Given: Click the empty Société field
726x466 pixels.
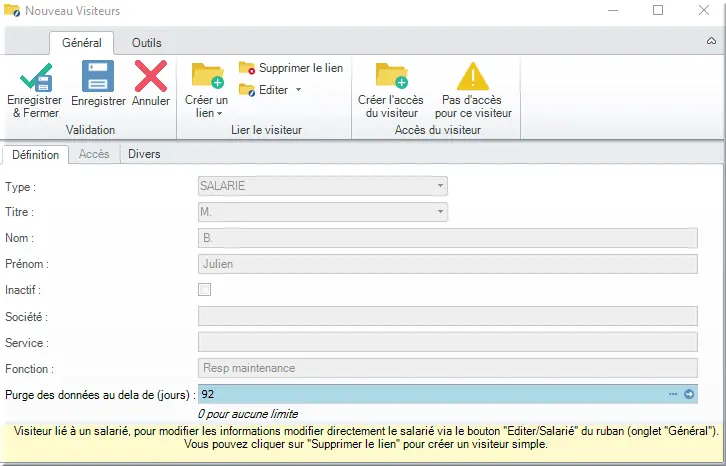Looking at the screenshot, I should tap(448, 316).
